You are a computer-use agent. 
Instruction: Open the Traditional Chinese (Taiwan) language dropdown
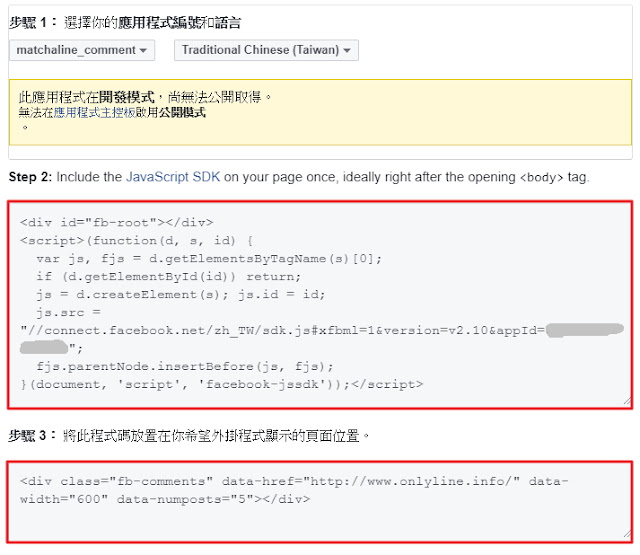pyautogui.click(x=266, y=50)
